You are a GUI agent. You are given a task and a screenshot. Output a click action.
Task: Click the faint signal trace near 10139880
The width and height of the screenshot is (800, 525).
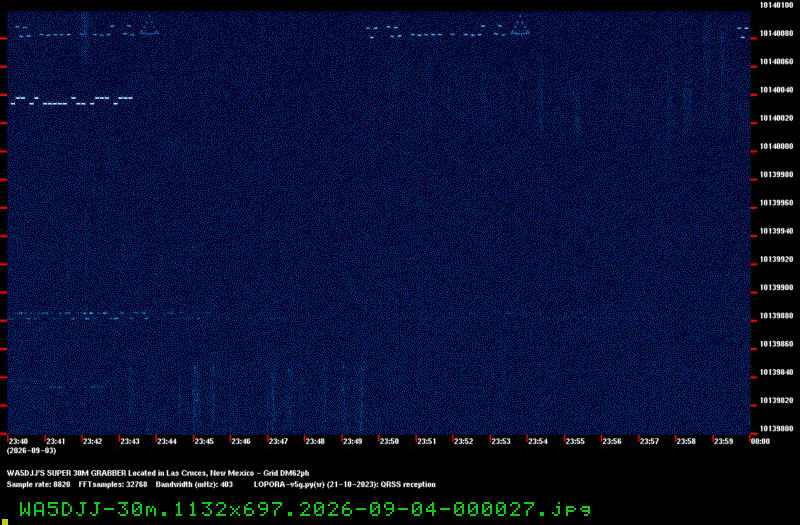tap(112, 315)
